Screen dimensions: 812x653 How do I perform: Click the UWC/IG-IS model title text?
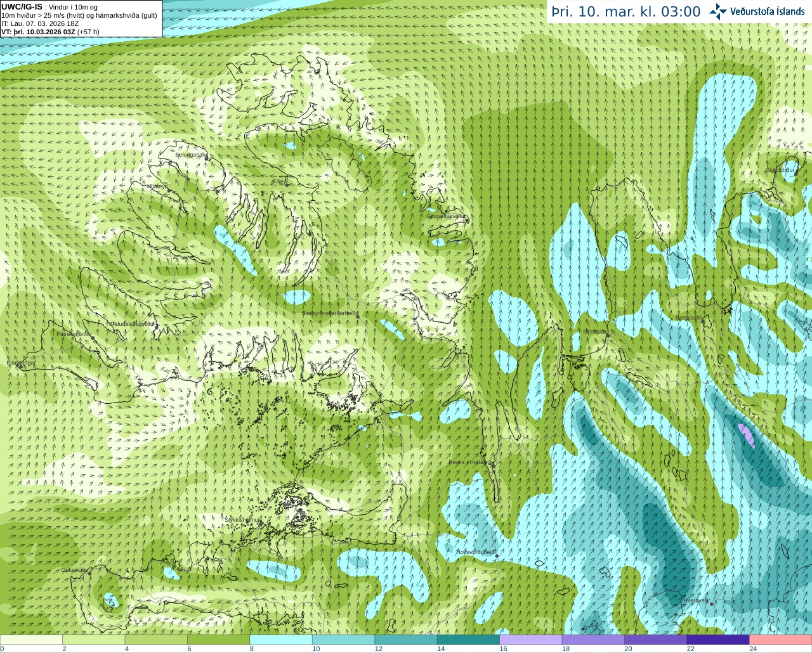[x=22, y=6]
